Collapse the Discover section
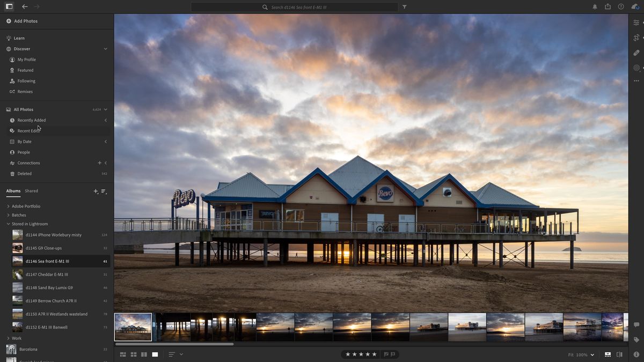 pos(106,49)
